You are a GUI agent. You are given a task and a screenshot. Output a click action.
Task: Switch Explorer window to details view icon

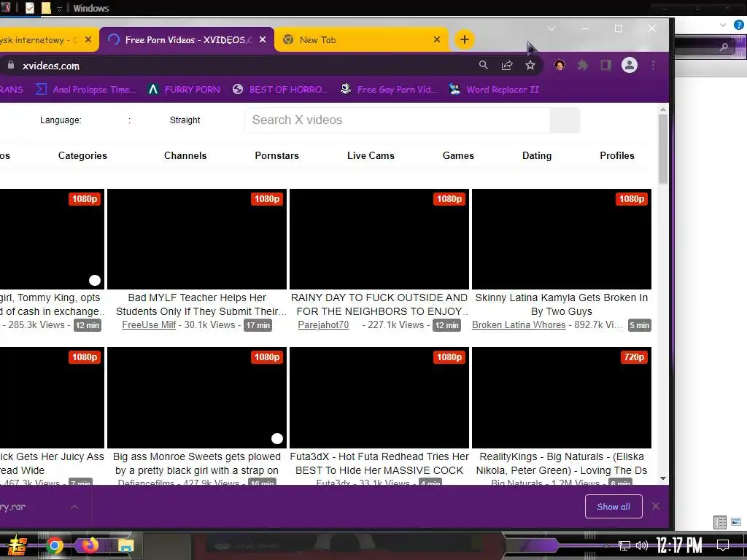720,522
